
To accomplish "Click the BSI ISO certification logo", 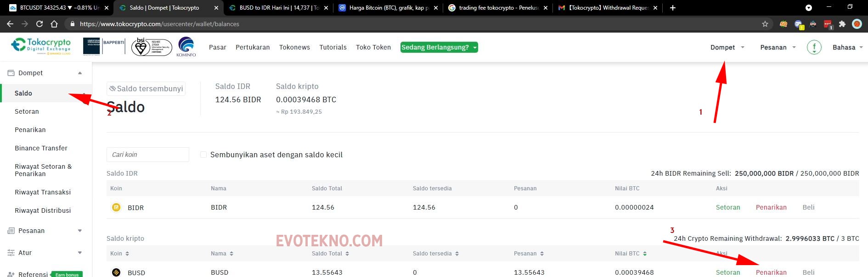I will 151,47.
